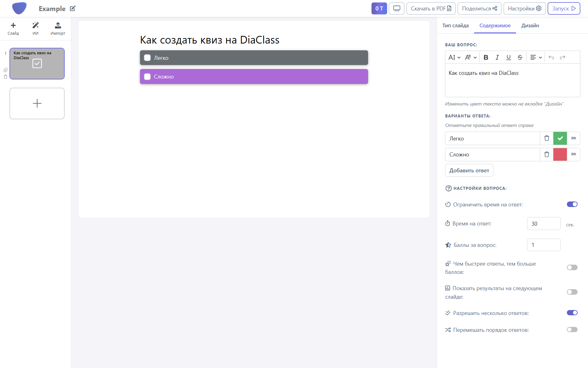Open the font size dropdown
This screenshot has width=588, height=368.
coord(454,57)
